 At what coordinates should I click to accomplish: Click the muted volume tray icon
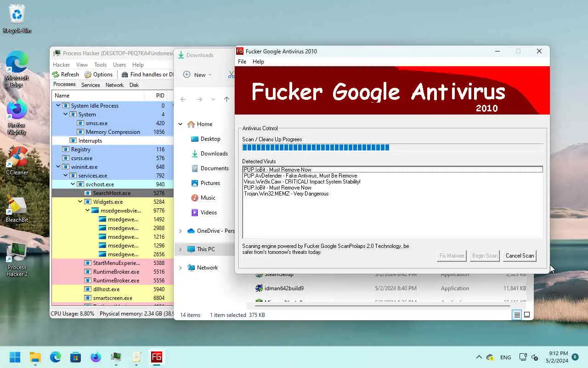[535, 357]
